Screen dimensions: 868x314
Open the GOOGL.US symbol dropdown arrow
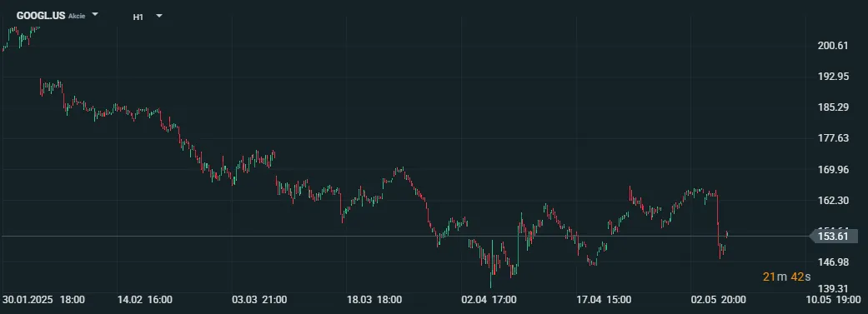pos(95,15)
